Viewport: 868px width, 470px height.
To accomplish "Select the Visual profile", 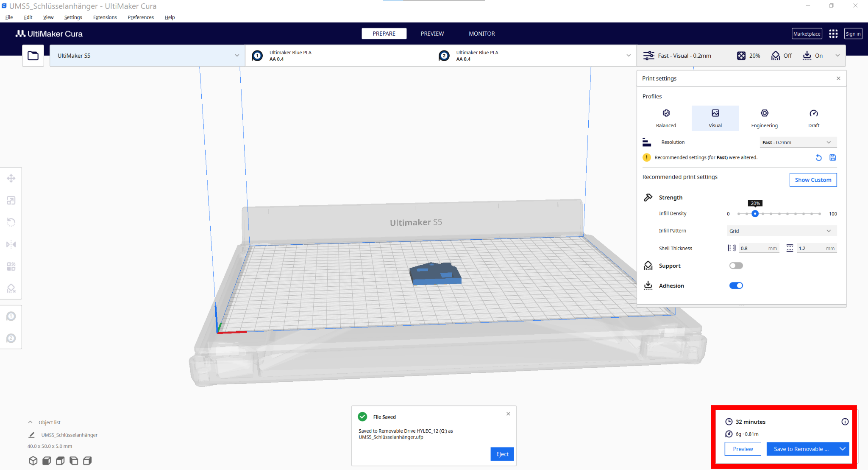I will 715,118.
